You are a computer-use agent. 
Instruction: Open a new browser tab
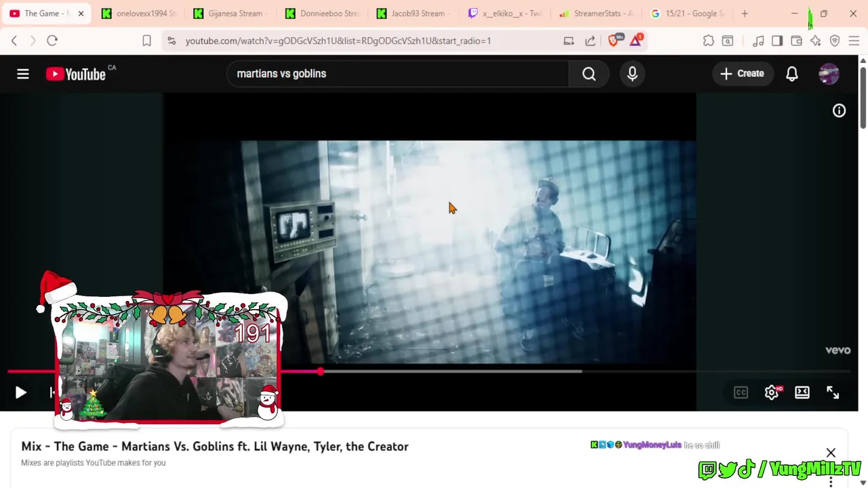click(x=745, y=14)
